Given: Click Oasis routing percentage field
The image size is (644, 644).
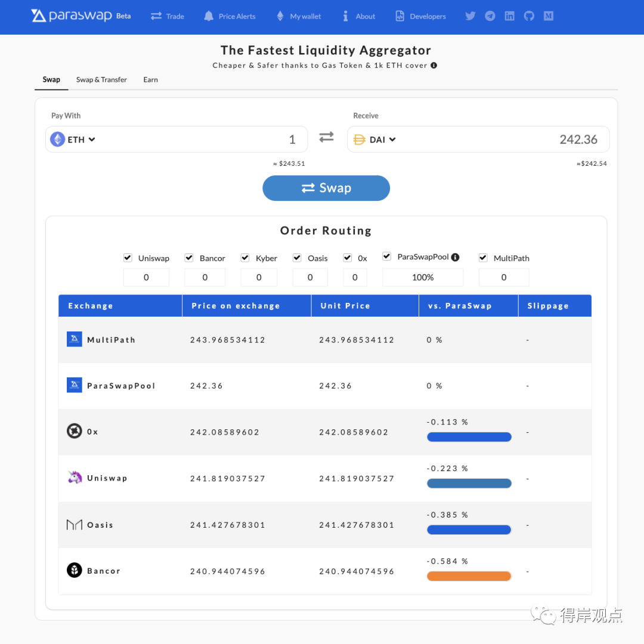Looking at the screenshot, I should [x=310, y=277].
